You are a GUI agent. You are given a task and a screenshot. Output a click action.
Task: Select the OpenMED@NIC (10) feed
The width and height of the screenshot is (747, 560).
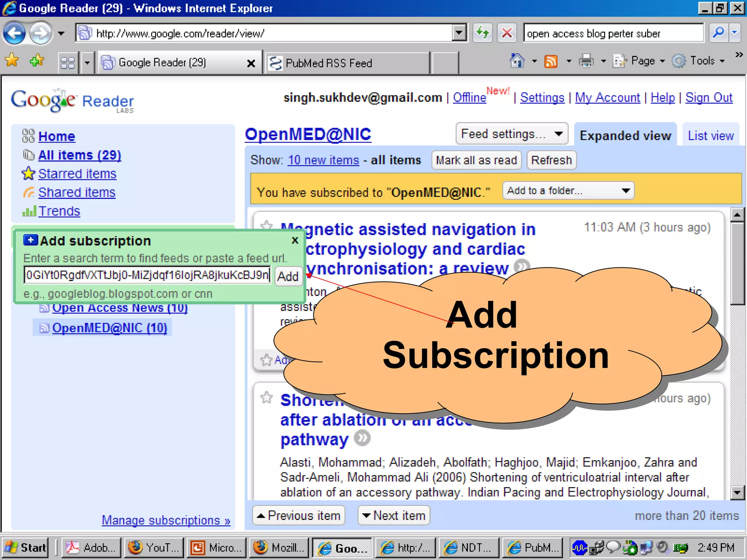(109, 328)
